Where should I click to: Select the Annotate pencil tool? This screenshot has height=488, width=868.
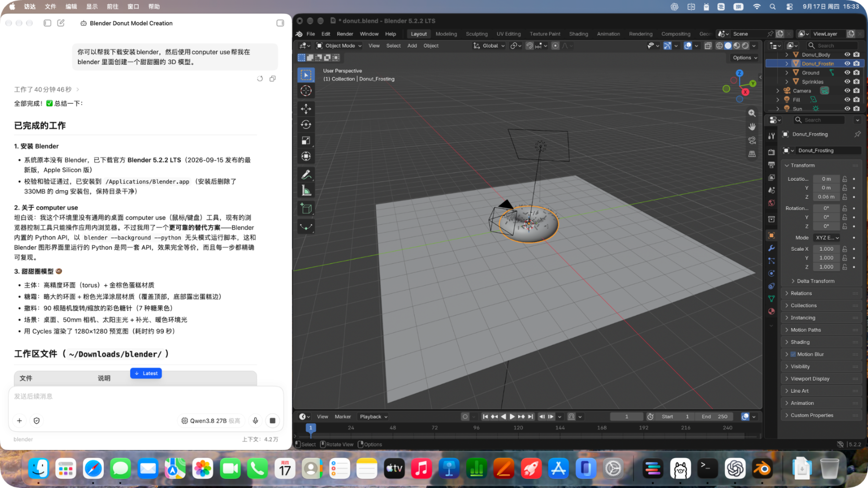pyautogui.click(x=306, y=175)
